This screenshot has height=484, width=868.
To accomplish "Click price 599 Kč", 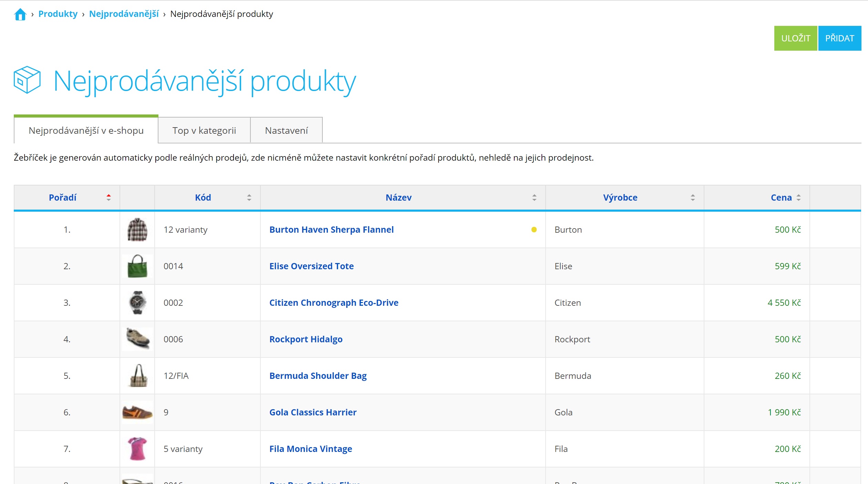I will tap(788, 266).
